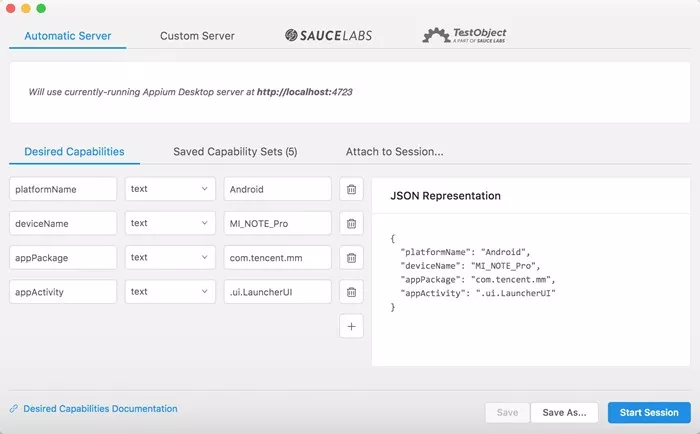Start the Appium session

[649, 413]
